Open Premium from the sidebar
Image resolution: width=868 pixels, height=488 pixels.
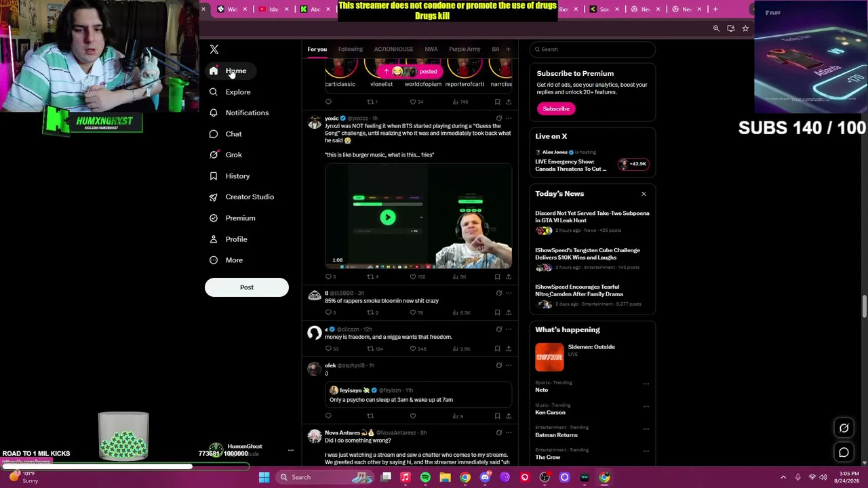(x=233, y=218)
